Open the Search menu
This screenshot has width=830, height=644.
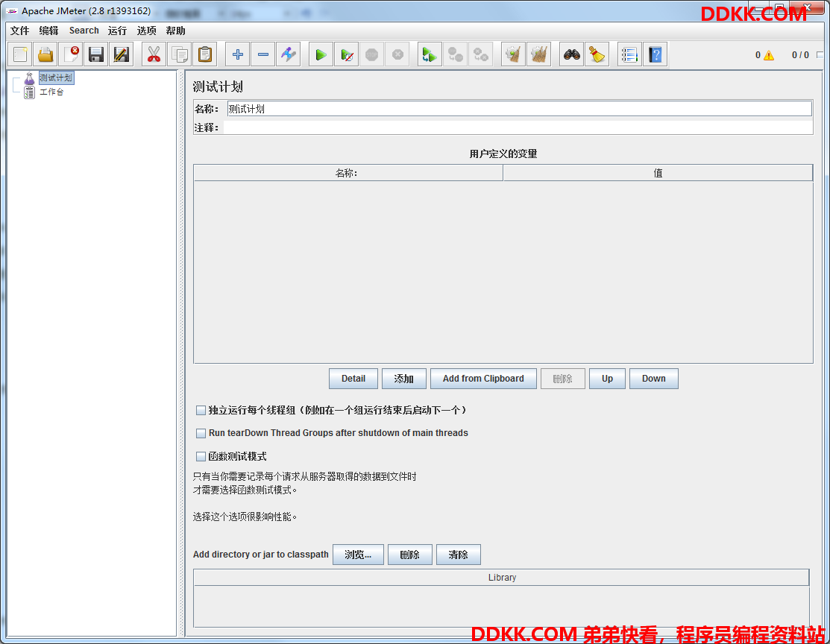[84, 31]
